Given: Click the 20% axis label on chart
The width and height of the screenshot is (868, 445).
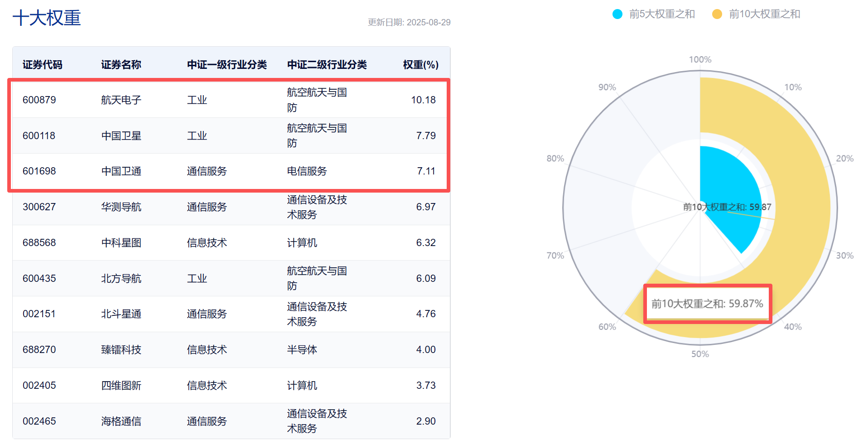Looking at the screenshot, I should [x=844, y=158].
